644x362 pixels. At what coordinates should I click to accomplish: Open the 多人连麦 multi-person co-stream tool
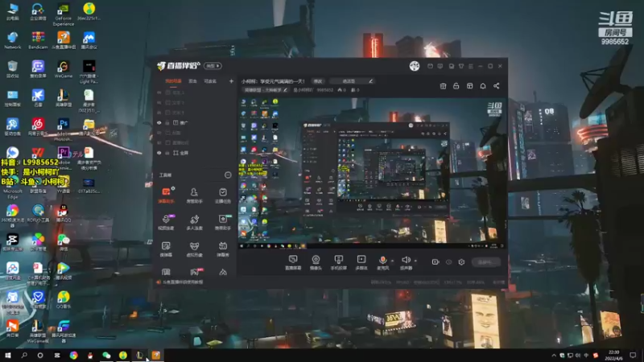tap(194, 222)
